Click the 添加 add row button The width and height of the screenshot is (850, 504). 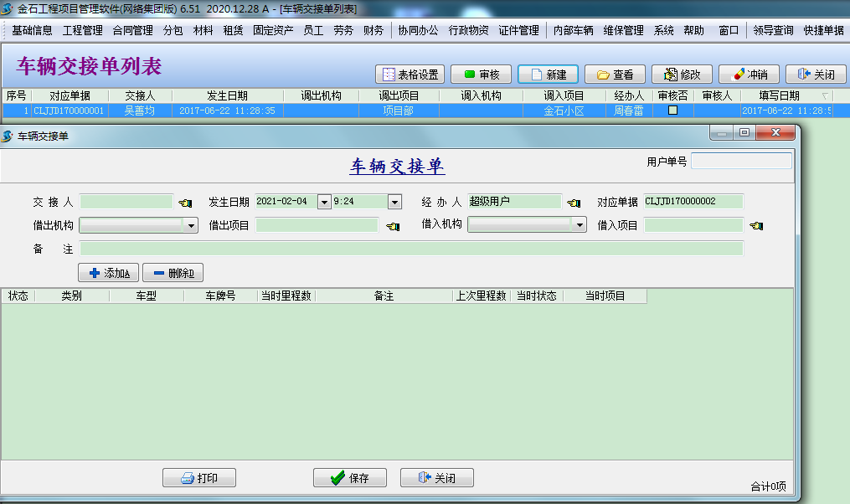108,273
